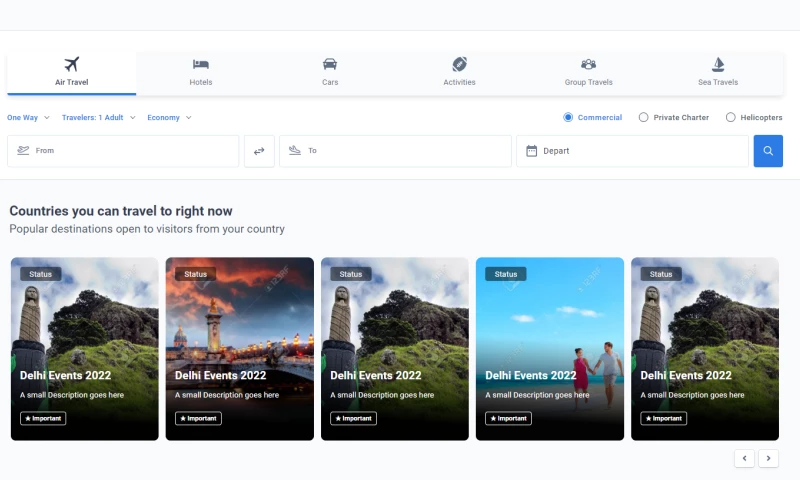This screenshot has height=480, width=800.
Task: Click Important tag on third card
Action: pos(353,418)
